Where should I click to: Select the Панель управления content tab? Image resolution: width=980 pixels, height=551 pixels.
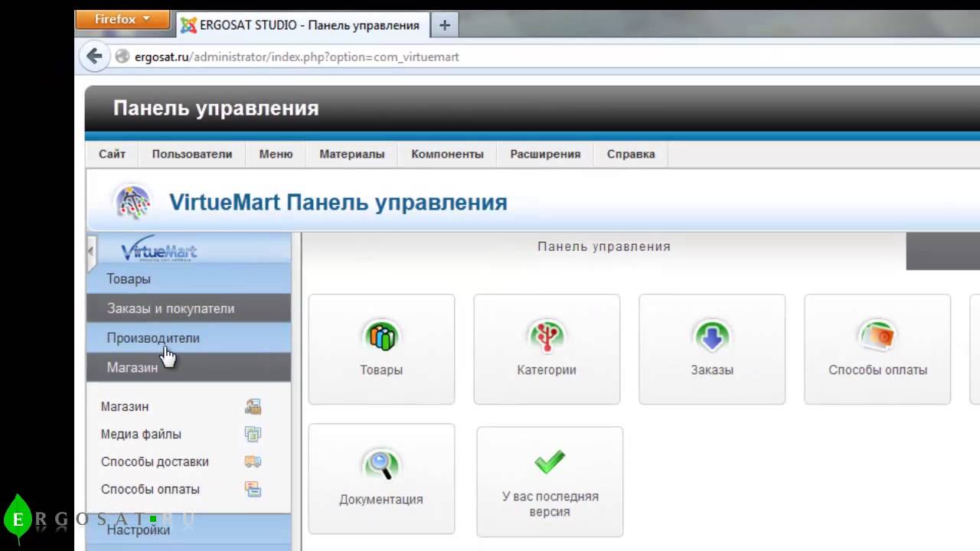[604, 246]
